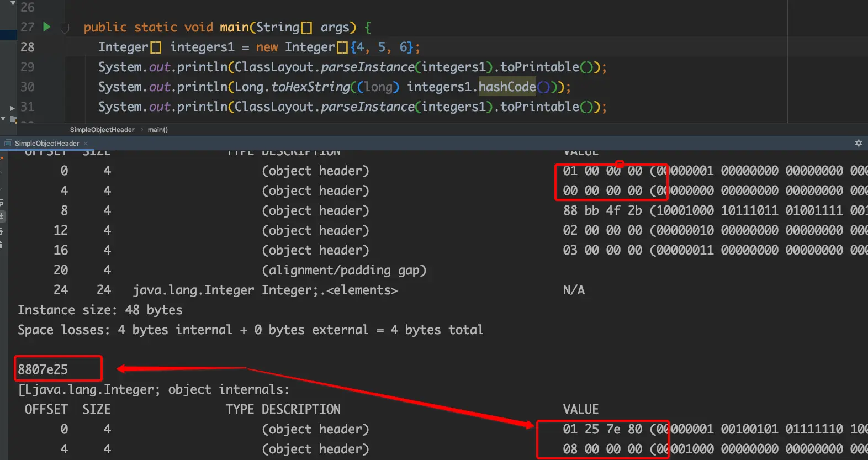This screenshot has height=460, width=868.
Task: Click the lower OFFSET column header
Action: (46, 409)
